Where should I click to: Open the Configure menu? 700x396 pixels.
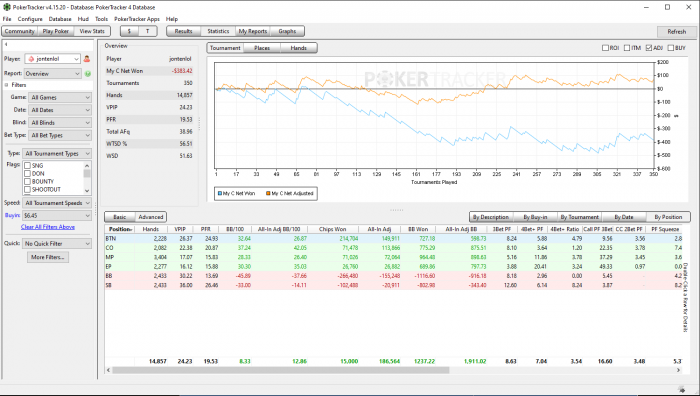pos(30,19)
